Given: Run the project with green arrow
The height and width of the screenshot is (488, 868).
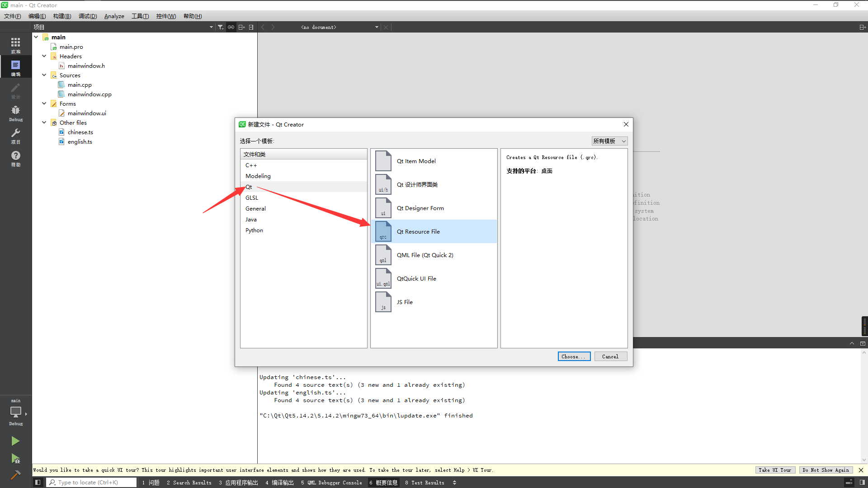Looking at the screenshot, I should pyautogui.click(x=15, y=441).
